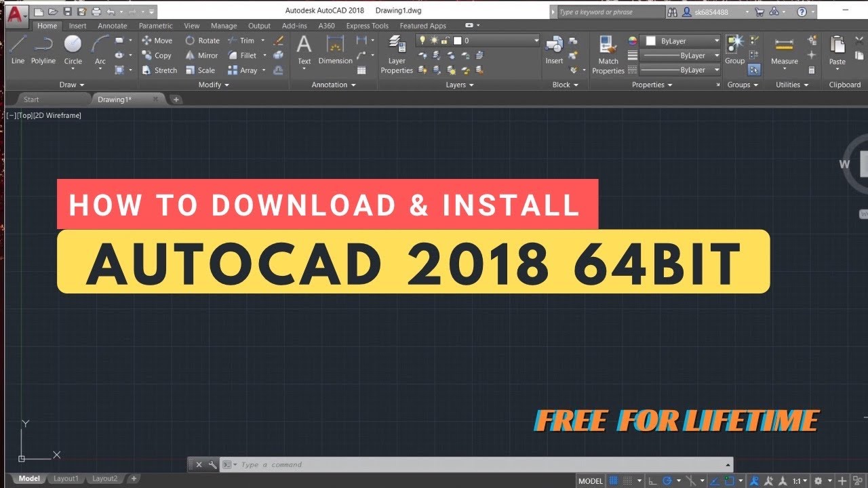Click the Erase icon in Modify panel
This screenshot has width=868, height=488.
278,41
